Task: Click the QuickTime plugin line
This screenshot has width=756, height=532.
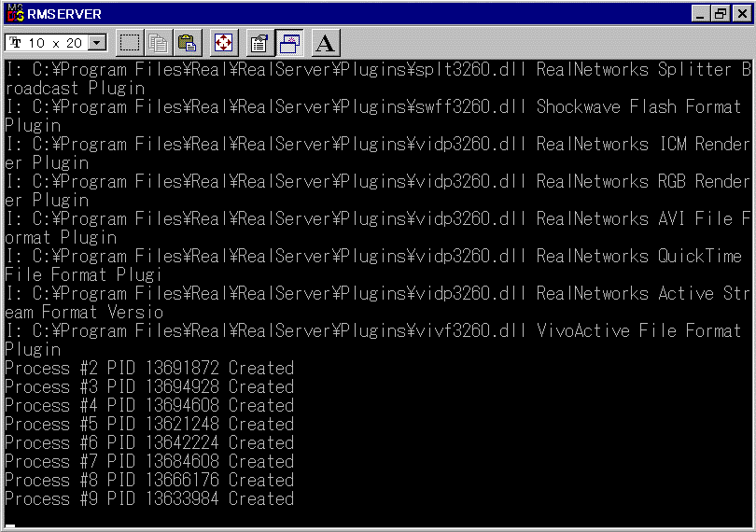Action: coord(373,256)
